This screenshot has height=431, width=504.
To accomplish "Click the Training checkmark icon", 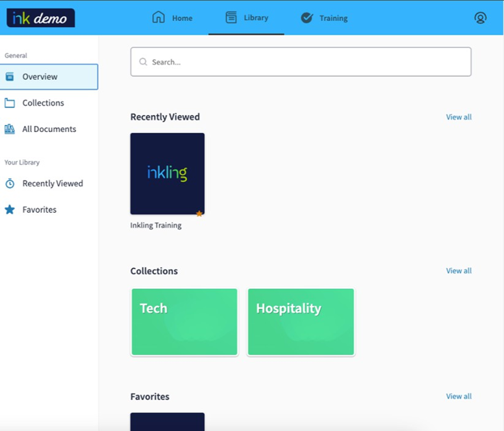I will (306, 18).
